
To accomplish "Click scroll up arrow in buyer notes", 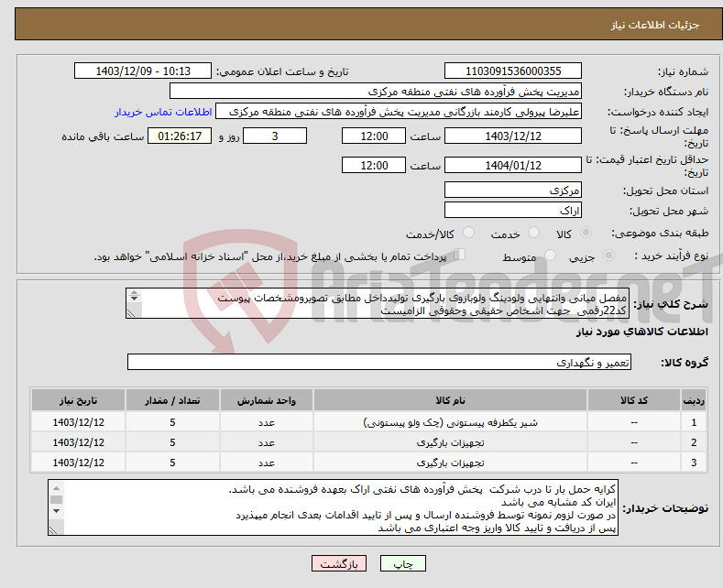I will click(x=56, y=487).
